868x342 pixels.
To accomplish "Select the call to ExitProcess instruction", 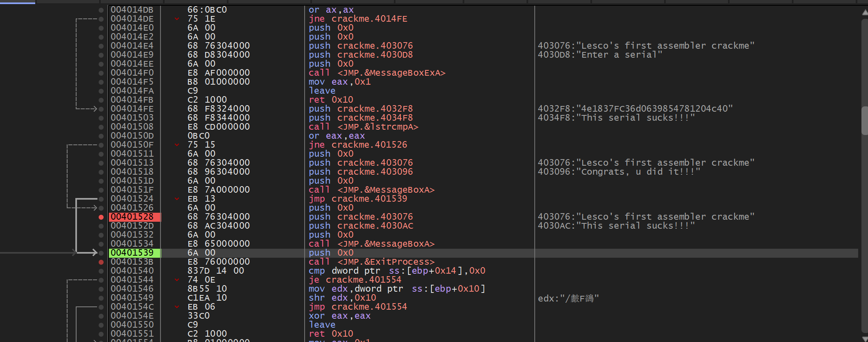I will click(x=371, y=262).
